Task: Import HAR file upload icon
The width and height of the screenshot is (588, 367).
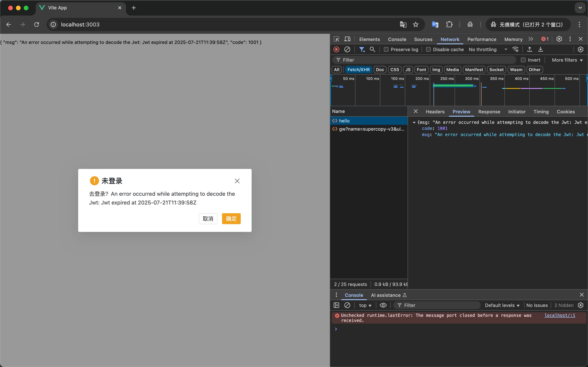Action: (529, 50)
